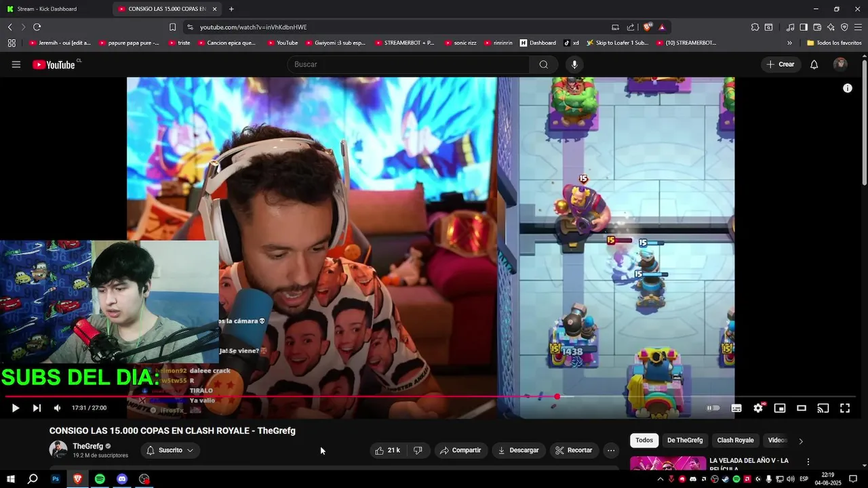Go to the YouTube home logo

tap(54, 64)
